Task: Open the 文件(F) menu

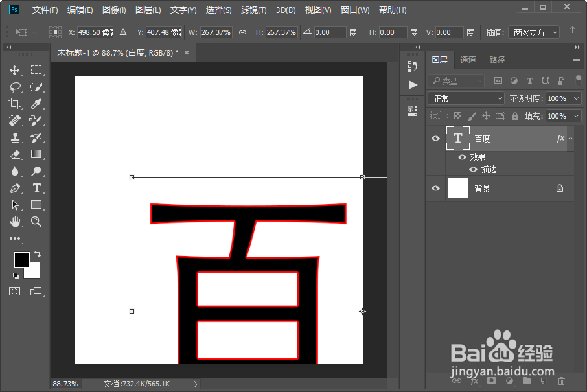Action: click(x=45, y=10)
